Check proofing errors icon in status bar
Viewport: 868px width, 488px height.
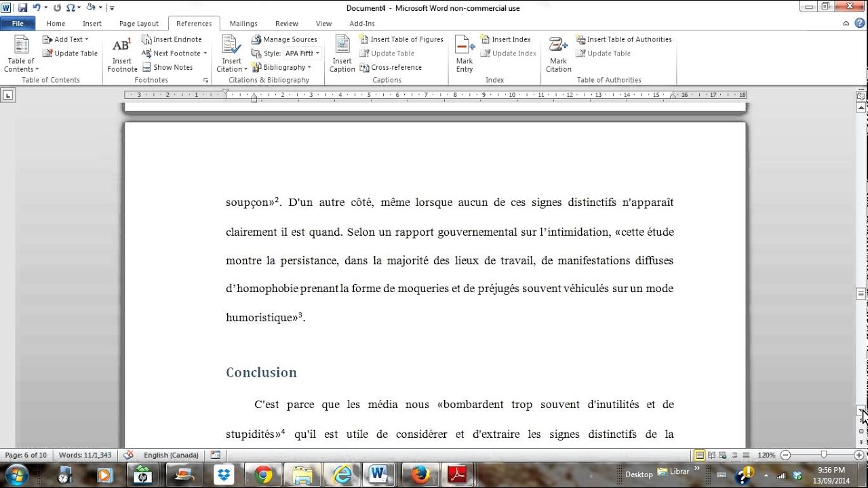129,455
